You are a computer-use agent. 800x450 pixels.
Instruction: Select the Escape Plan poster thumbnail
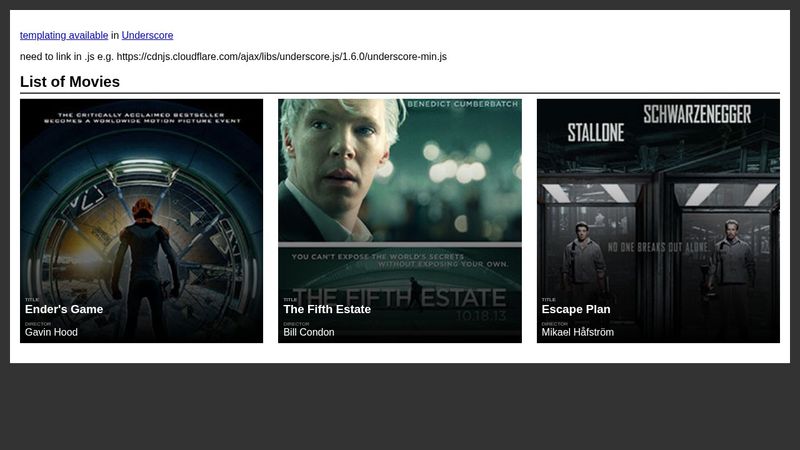(658, 200)
